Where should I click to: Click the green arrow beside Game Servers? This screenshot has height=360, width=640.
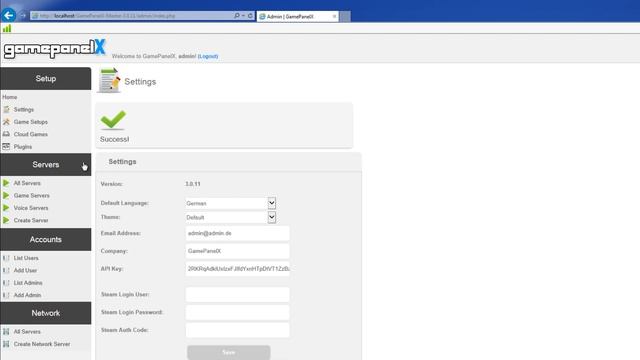point(6,196)
